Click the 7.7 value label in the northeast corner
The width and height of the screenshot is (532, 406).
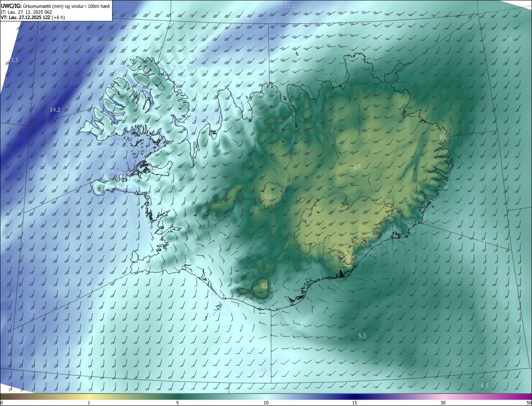(x=508, y=39)
